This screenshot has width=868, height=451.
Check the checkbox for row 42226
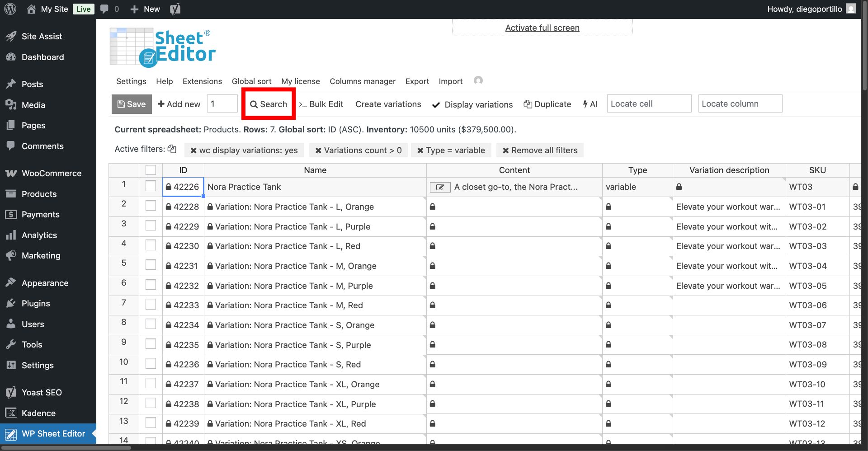[151, 187]
